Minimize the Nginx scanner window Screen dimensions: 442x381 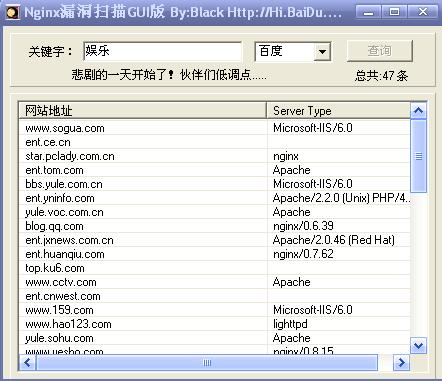pos(368,12)
